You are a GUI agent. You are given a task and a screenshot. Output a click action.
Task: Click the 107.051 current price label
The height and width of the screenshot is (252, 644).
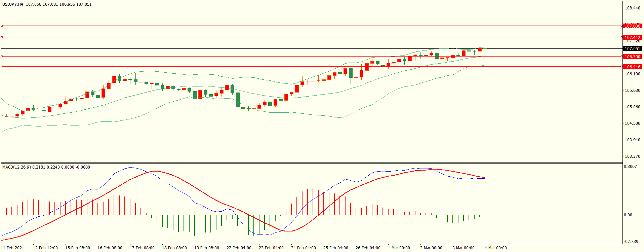click(x=632, y=49)
